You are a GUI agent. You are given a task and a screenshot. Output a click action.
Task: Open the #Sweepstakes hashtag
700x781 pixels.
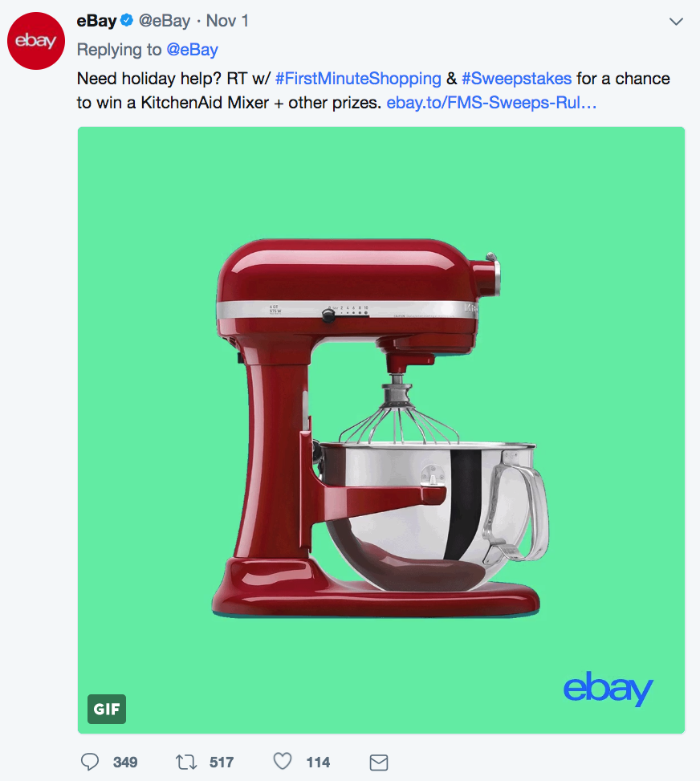(x=517, y=79)
